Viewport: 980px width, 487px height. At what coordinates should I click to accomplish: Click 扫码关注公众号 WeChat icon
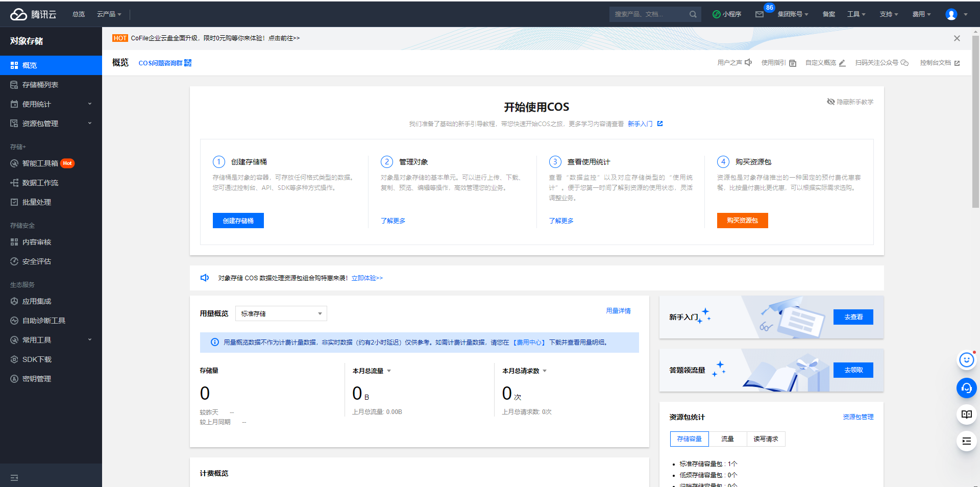[x=904, y=63]
